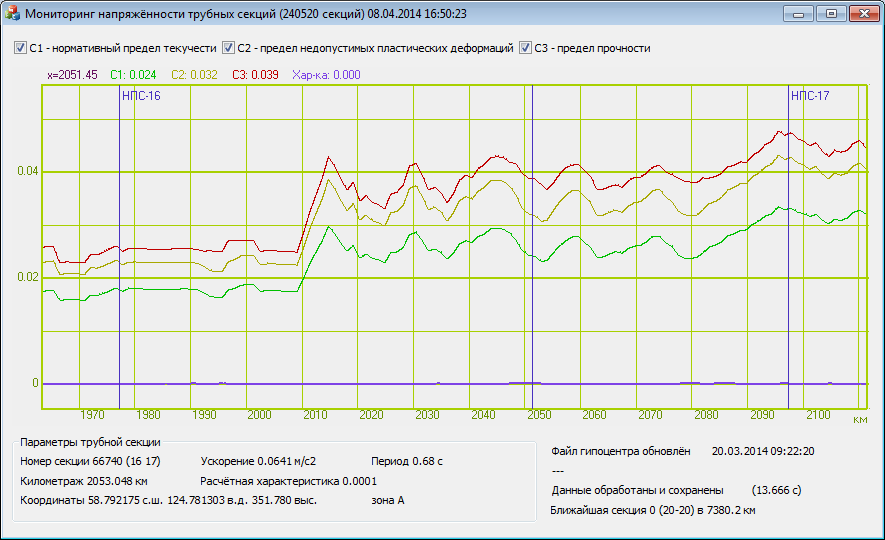Click the 2080 km axis label

point(706,415)
